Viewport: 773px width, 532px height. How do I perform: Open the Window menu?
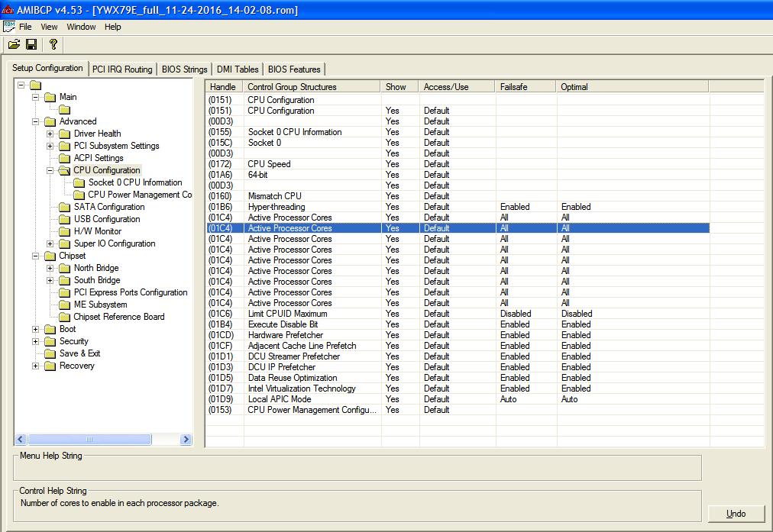81,27
